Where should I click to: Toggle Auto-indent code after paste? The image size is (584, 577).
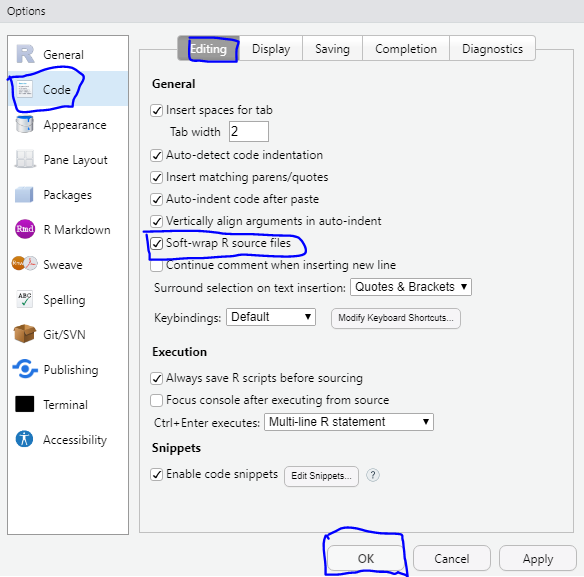coord(156,199)
